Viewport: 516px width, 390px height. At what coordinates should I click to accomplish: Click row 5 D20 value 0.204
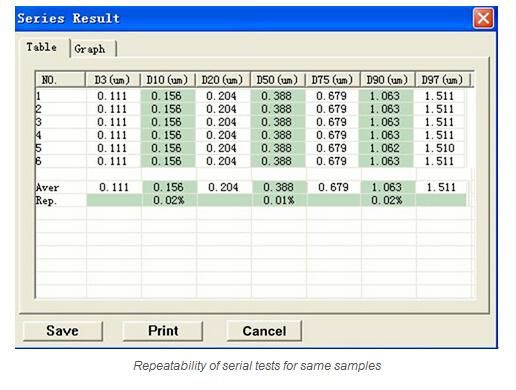[x=222, y=148]
